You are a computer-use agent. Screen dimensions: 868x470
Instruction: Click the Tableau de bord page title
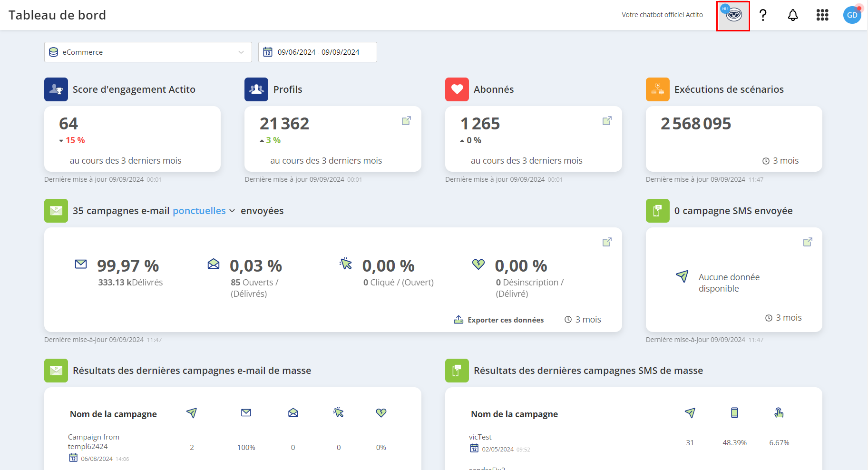point(57,15)
